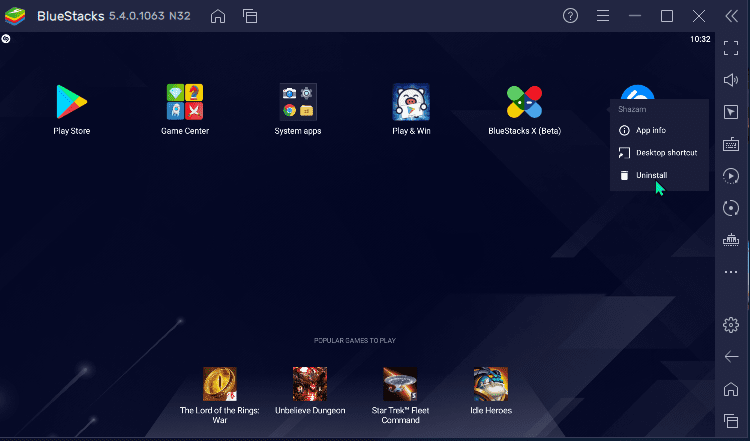This screenshot has height=441, width=750.
Task: Open keyboard controls icon
Action: pos(731,144)
